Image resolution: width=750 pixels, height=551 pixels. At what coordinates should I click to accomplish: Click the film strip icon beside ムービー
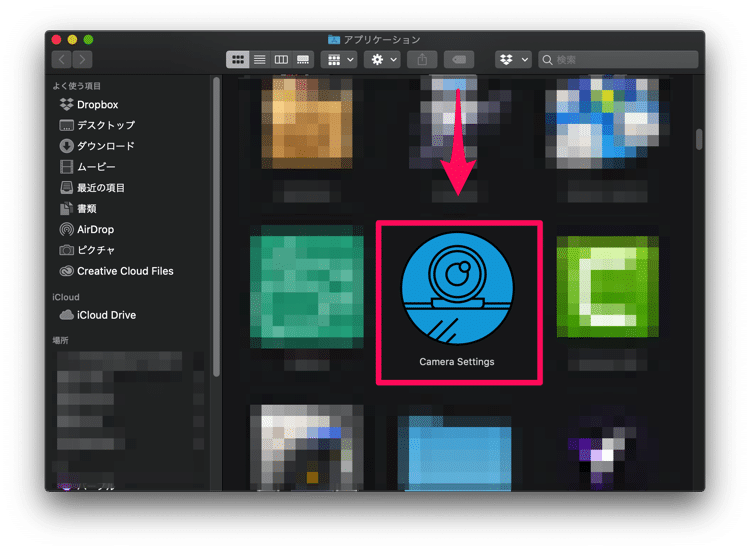[66, 167]
